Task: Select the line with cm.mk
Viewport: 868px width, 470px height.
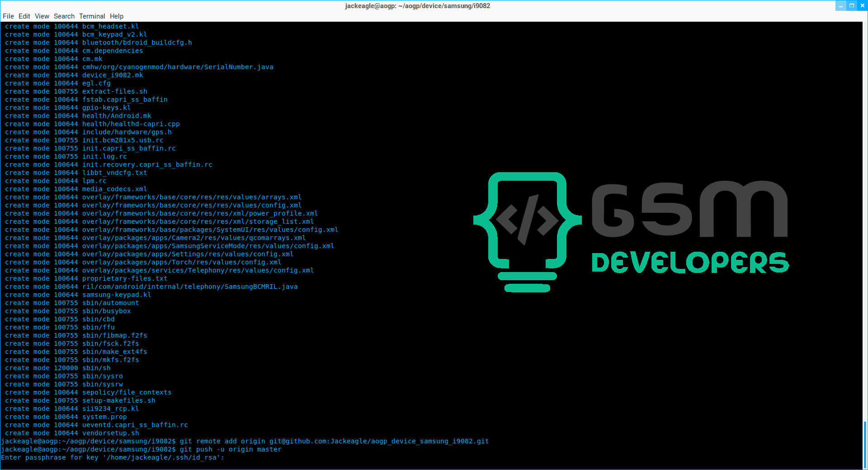Action: click(54, 59)
